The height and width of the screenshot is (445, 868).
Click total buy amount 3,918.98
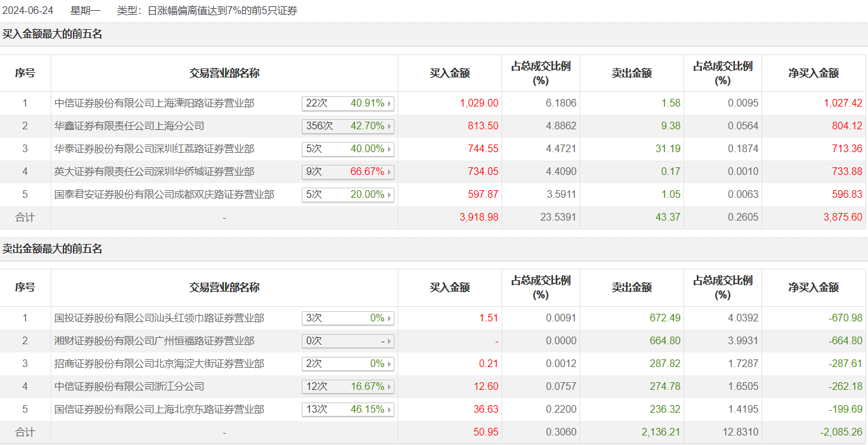pyautogui.click(x=479, y=217)
